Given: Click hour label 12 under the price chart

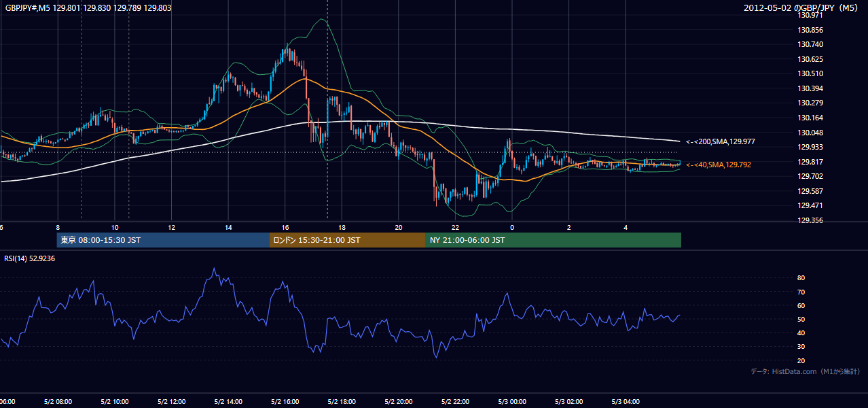Looking at the screenshot, I should point(171,227).
